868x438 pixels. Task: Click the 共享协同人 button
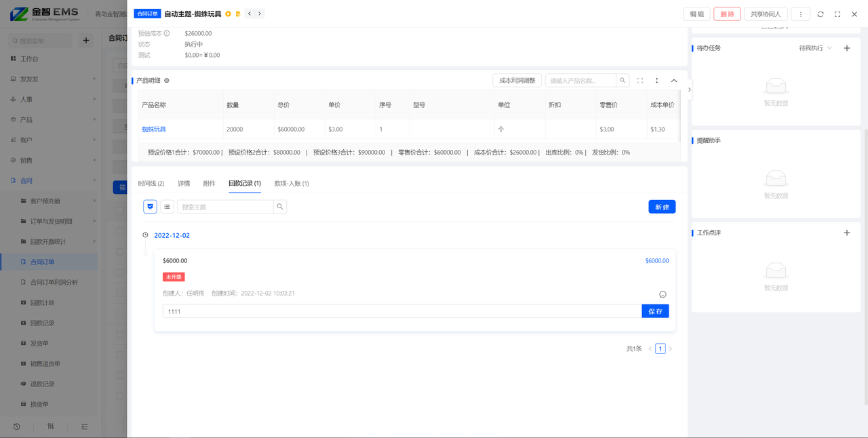click(x=766, y=14)
